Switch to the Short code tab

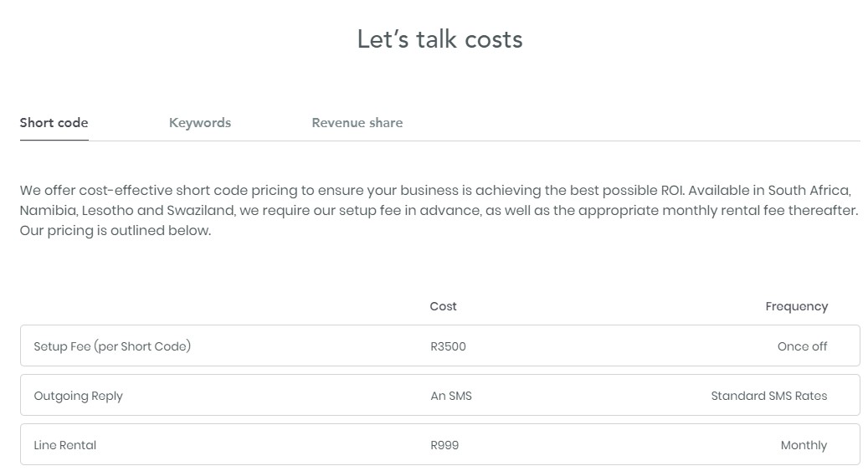point(54,123)
